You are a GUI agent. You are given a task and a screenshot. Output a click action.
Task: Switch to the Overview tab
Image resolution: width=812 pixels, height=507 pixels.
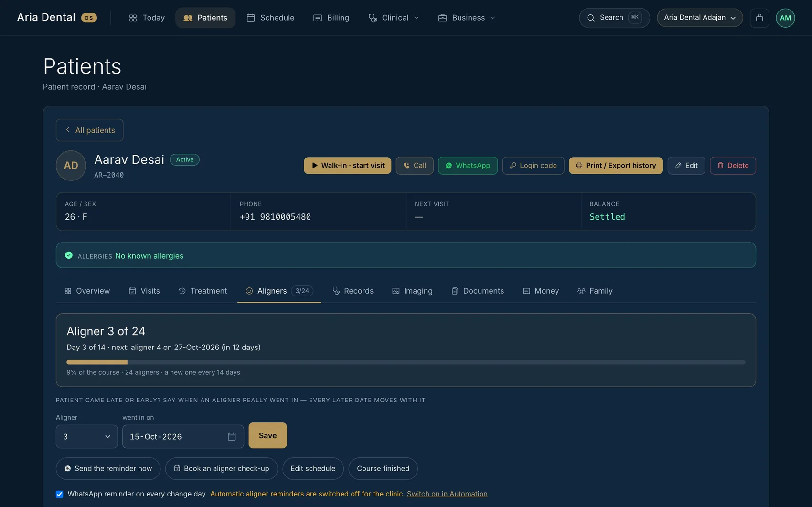pyautogui.click(x=87, y=291)
